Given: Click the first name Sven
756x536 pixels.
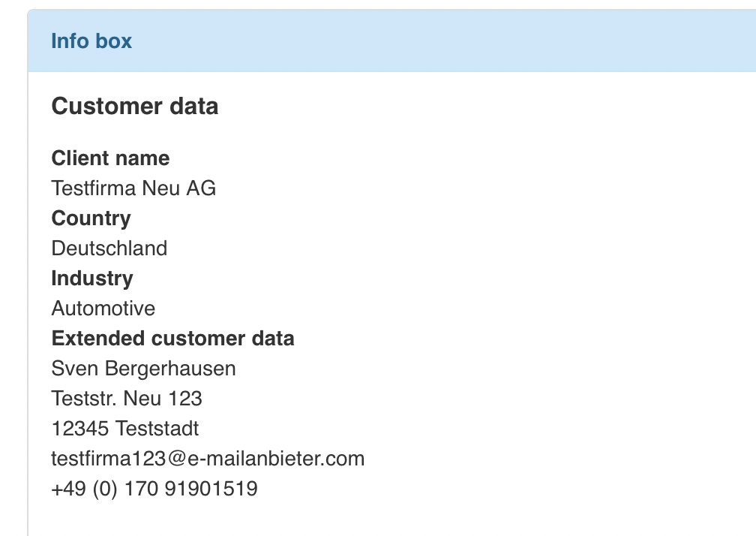Looking at the screenshot, I should (x=71, y=369).
